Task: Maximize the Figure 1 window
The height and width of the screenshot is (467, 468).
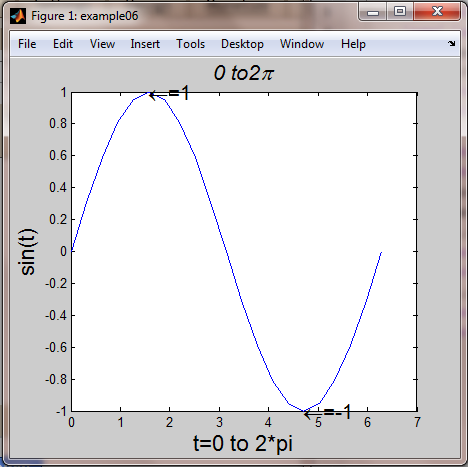Action: coord(400,12)
